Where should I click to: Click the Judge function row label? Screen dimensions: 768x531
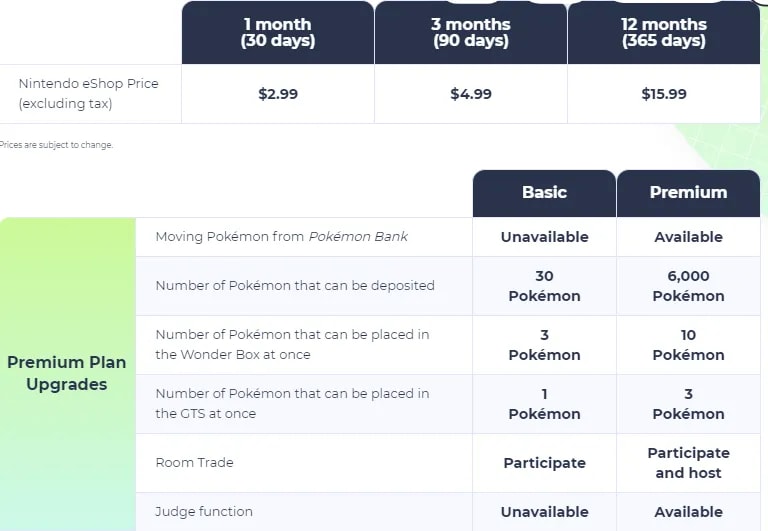[x=204, y=511]
